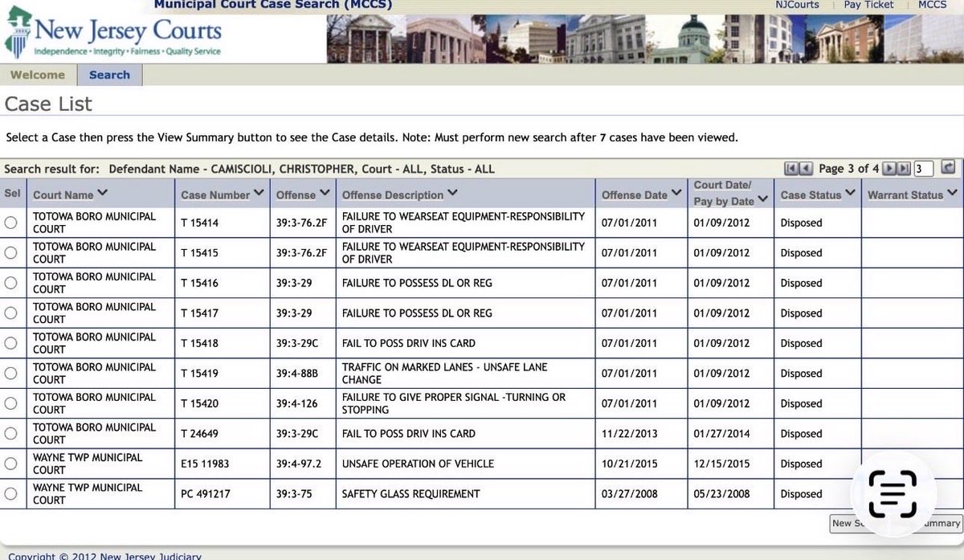Select the radio for case E15 11983

pos(10,464)
